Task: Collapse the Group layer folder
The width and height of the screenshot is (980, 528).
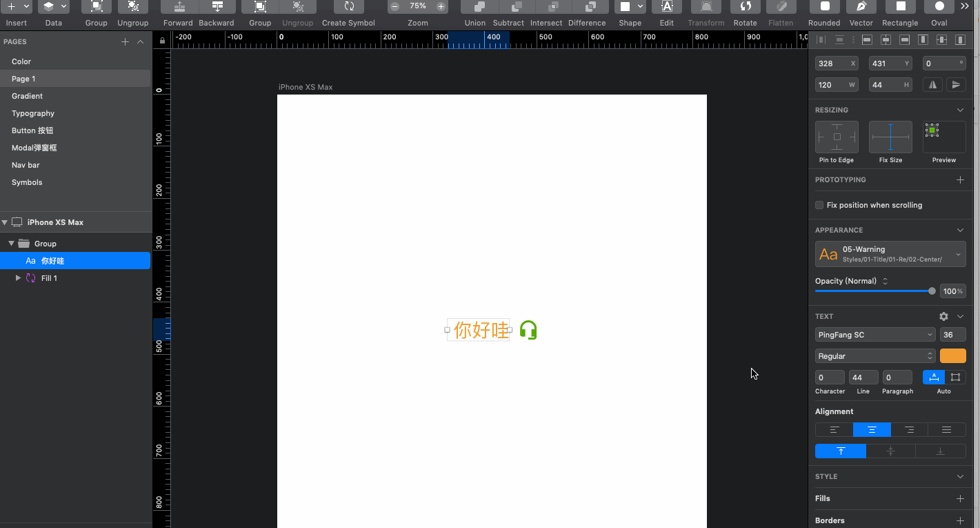Action: tap(11, 244)
